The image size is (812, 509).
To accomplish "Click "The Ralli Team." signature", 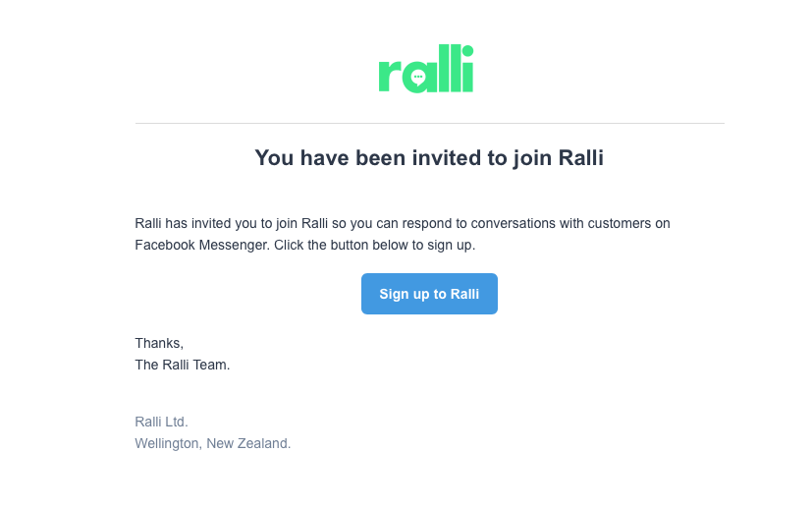I will pos(183,365).
